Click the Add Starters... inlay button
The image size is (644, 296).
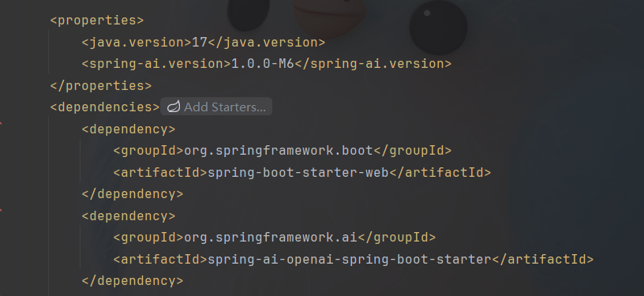coord(216,107)
